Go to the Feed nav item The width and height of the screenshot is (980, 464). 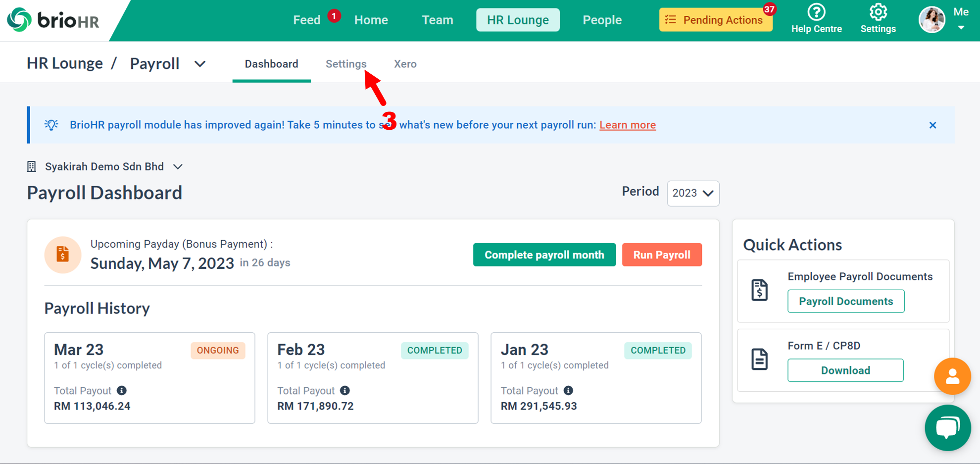[307, 20]
